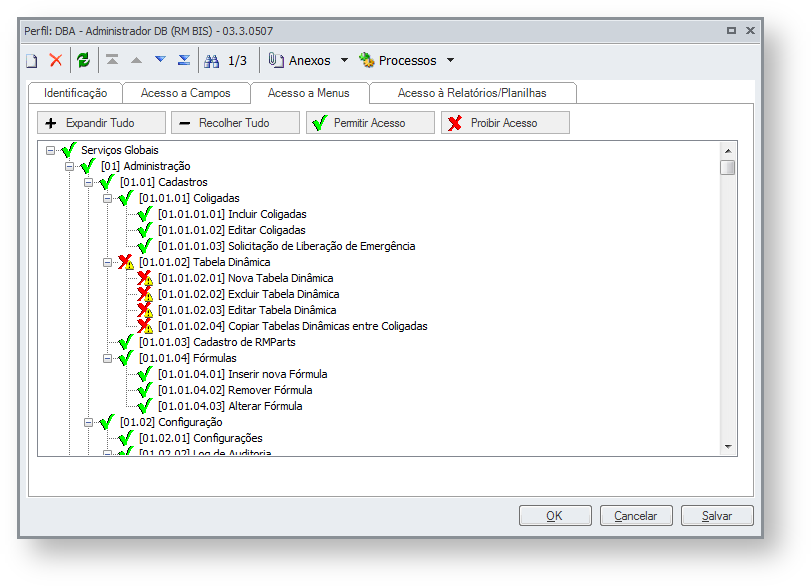The width and height of the screenshot is (812, 587).
Task: Select the Acesso a Menus tab
Action: tap(309, 93)
